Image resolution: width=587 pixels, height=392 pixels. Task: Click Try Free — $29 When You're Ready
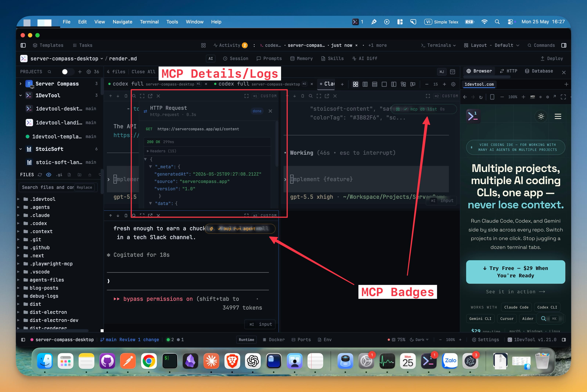pos(515,272)
